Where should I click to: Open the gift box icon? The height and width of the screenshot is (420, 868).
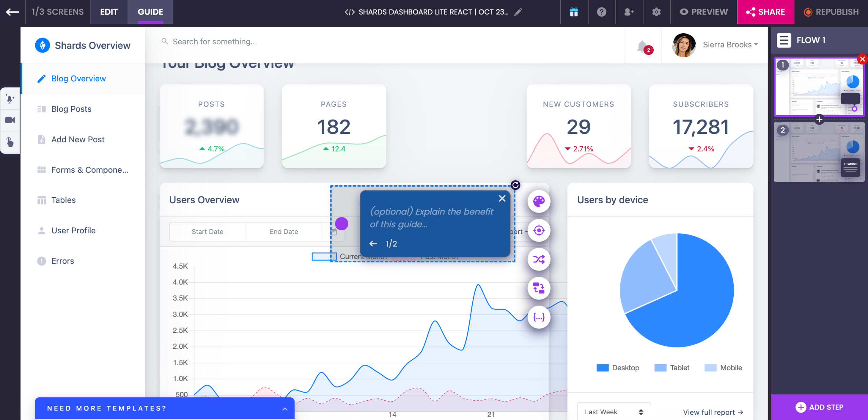tap(574, 12)
